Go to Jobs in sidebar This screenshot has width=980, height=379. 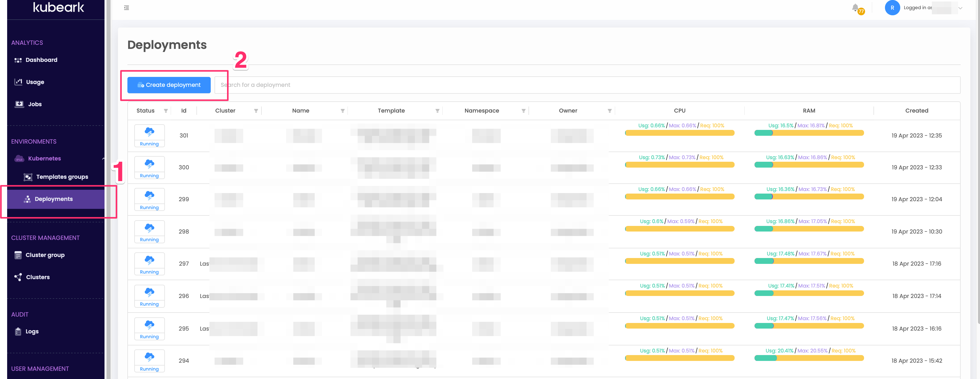(x=35, y=104)
